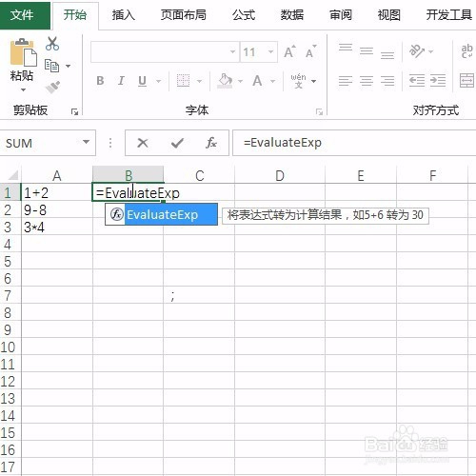Open Borders dropdown arrow
The height and width of the screenshot is (476, 476).
click(199, 81)
